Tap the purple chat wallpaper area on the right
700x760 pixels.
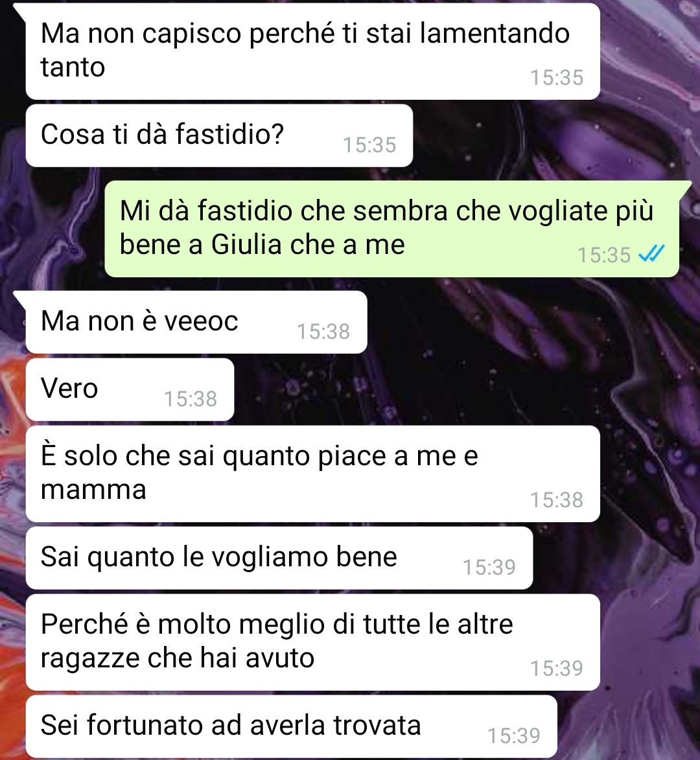pyautogui.click(x=649, y=436)
